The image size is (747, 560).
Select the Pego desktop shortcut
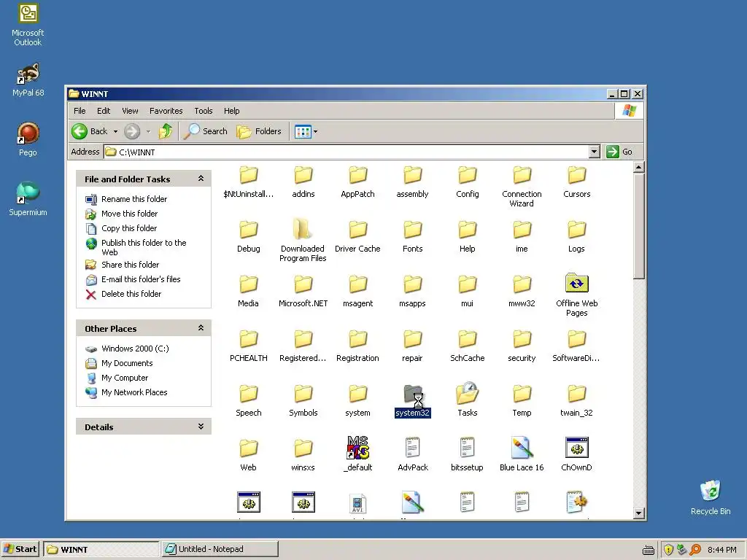click(x=28, y=139)
